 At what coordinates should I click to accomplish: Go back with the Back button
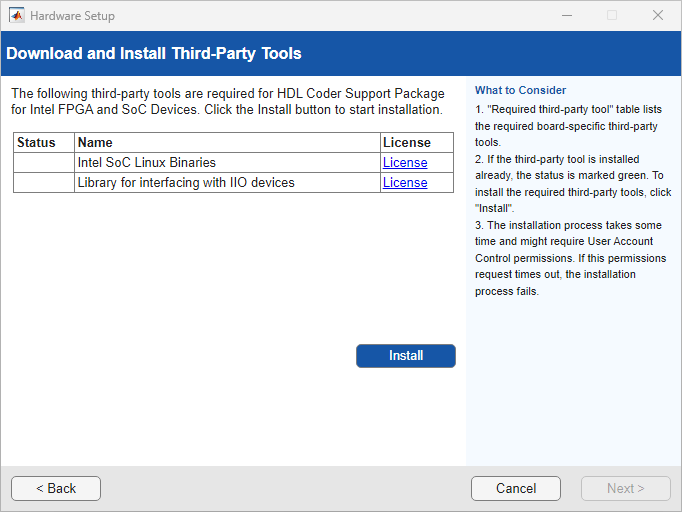[56, 488]
